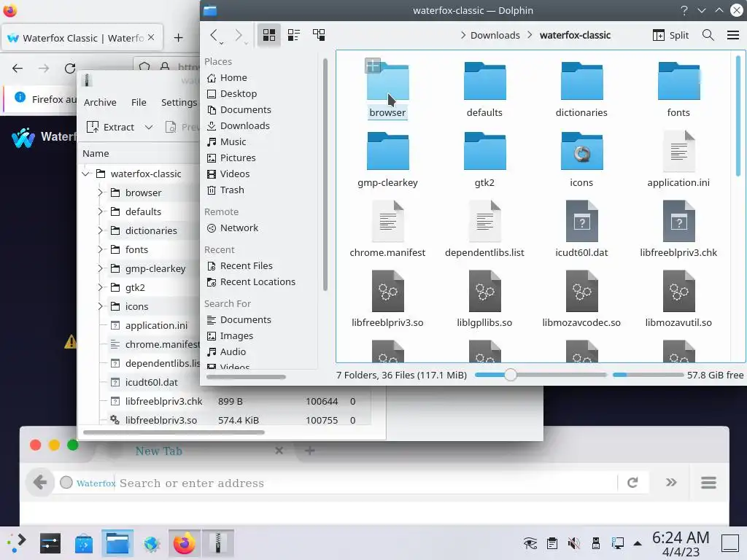
Task: Expand gmp-clearkey folder in Ark tree
Action: (x=100, y=268)
